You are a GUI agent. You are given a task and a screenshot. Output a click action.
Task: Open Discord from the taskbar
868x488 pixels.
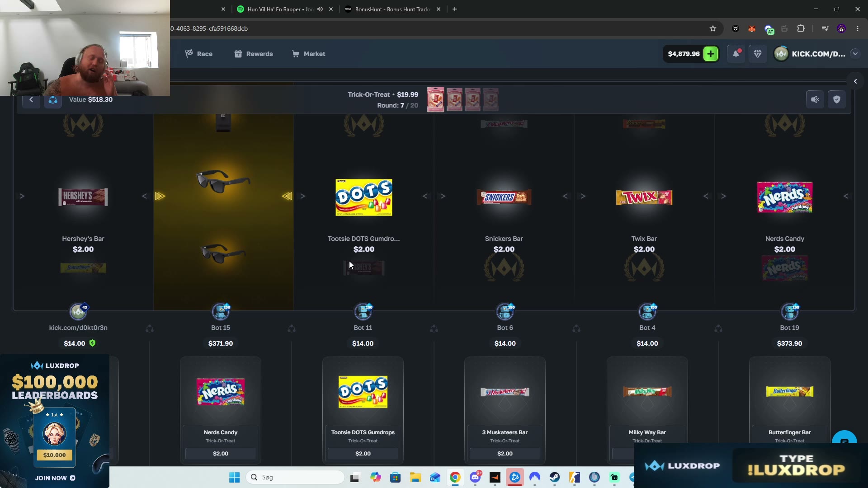[x=475, y=477]
